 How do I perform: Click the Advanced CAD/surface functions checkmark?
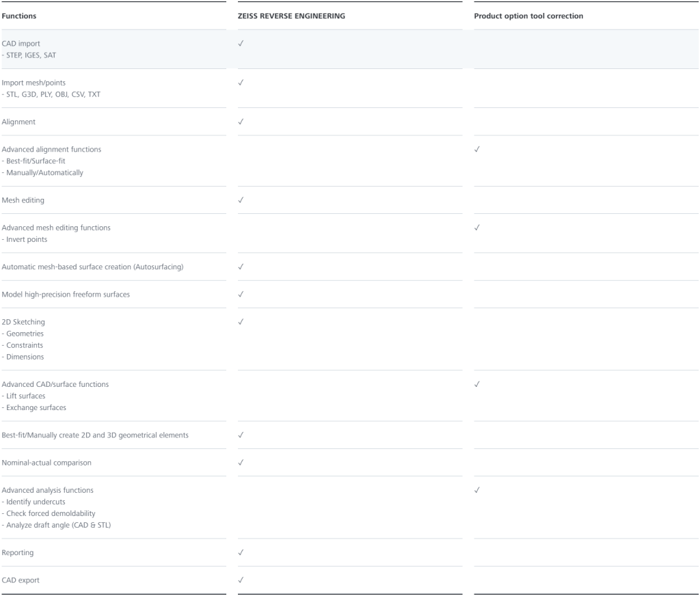tap(477, 384)
